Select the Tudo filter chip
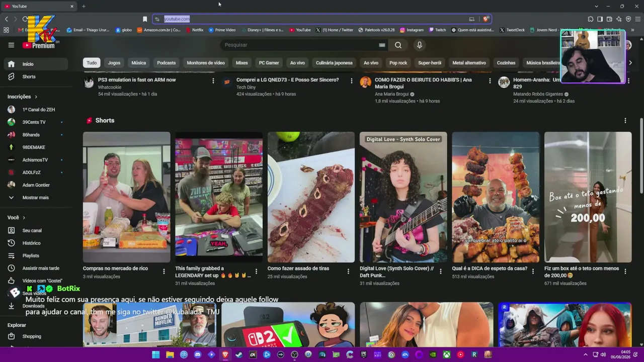This screenshot has height=362, width=644. (x=92, y=63)
